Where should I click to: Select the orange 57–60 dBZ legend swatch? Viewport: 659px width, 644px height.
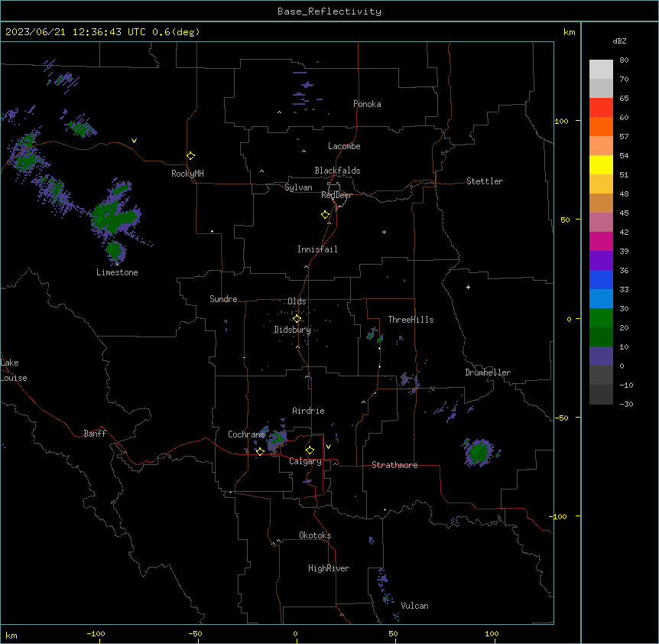click(x=601, y=126)
